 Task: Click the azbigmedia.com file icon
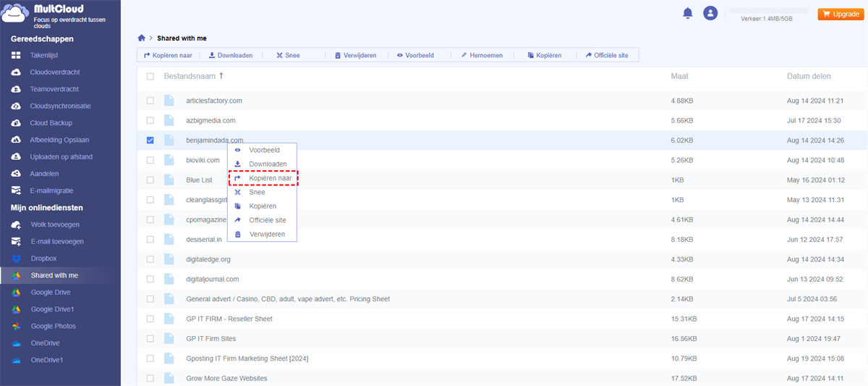click(169, 120)
